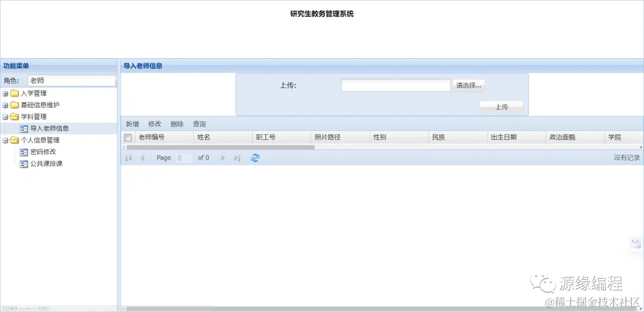644x312 pixels.
Task: Click the page number input field
Action: point(184,158)
